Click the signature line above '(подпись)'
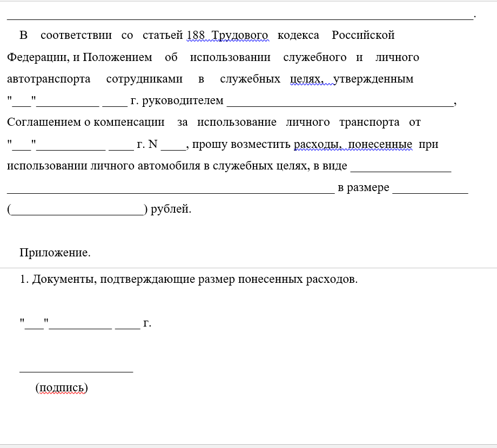The height and width of the screenshot is (448, 497). click(76, 368)
